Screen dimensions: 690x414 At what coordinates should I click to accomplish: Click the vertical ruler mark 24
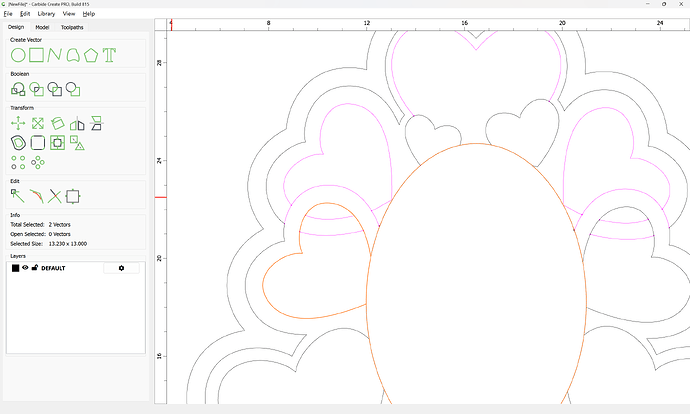coord(159,161)
